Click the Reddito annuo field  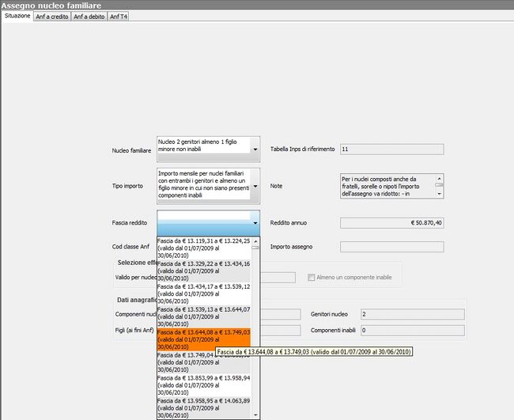391,223
